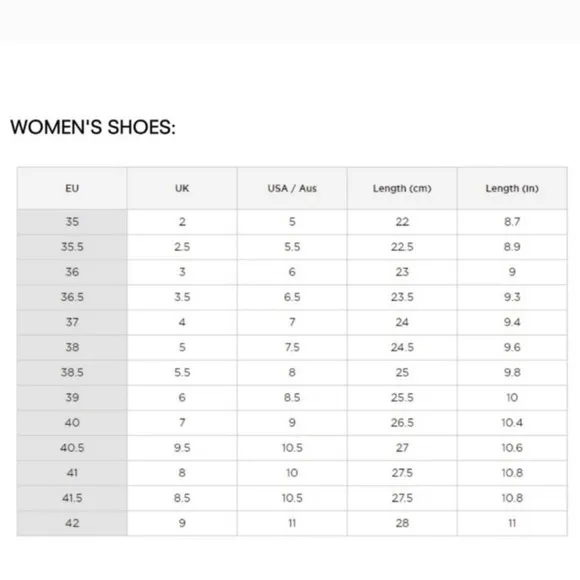Click EU size 36.5 cell
This screenshot has width=580, height=580.
[x=72, y=297]
